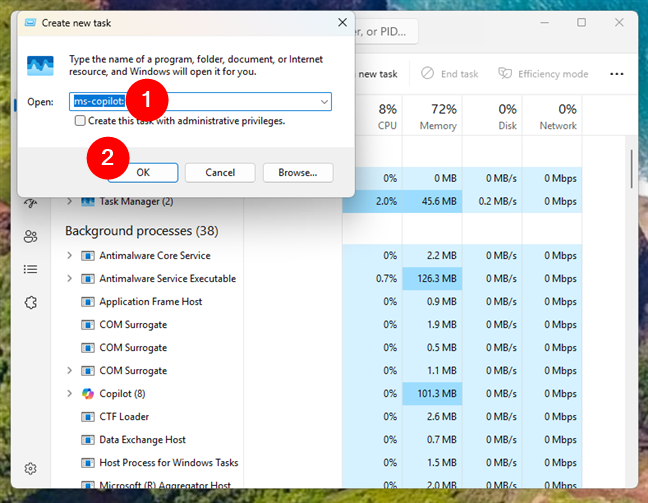Open the Details page list icon in sidebar

(x=31, y=269)
